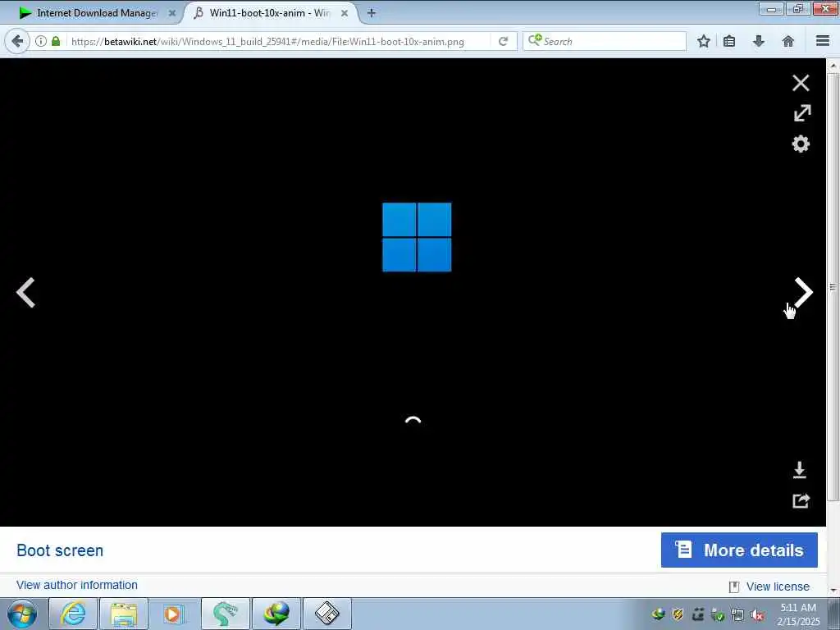Show bookmarks list icon in toolbar
Screen dimensions: 840x630
(729, 41)
